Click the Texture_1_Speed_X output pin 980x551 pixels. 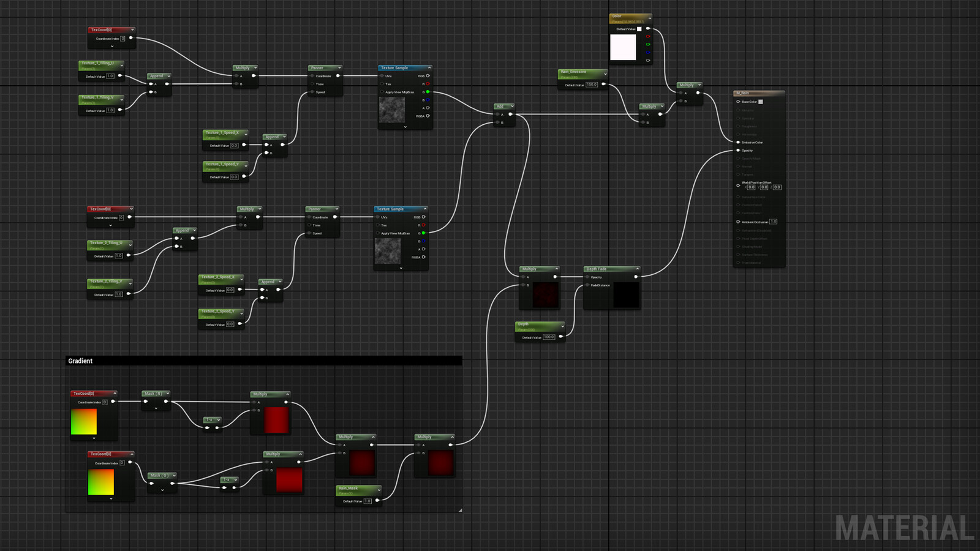(x=244, y=145)
